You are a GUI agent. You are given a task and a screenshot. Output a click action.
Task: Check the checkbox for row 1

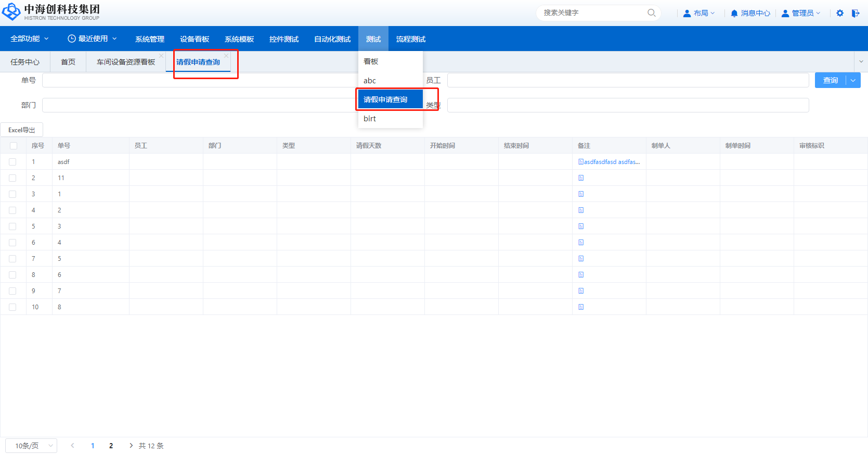12,162
